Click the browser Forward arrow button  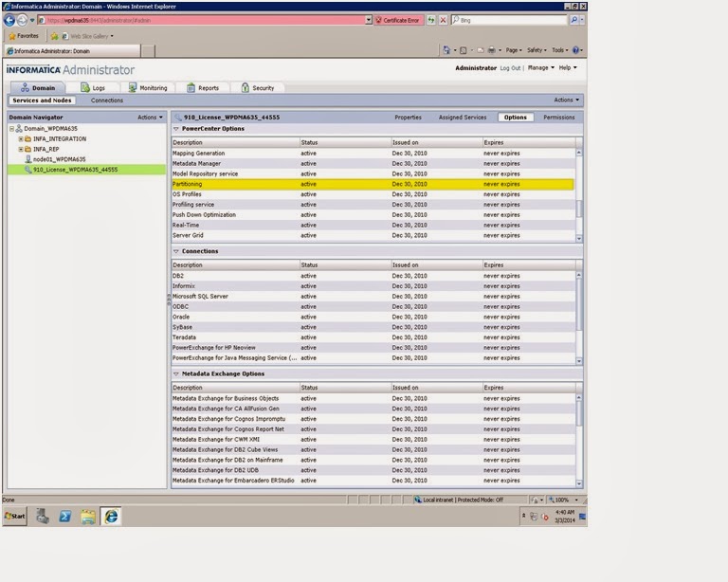tap(23, 20)
